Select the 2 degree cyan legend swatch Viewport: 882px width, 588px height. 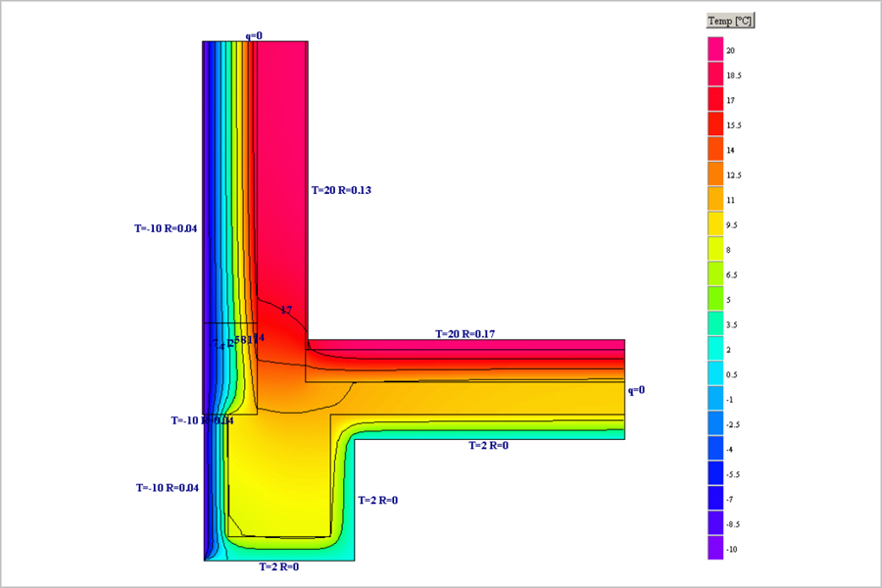coord(715,349)
